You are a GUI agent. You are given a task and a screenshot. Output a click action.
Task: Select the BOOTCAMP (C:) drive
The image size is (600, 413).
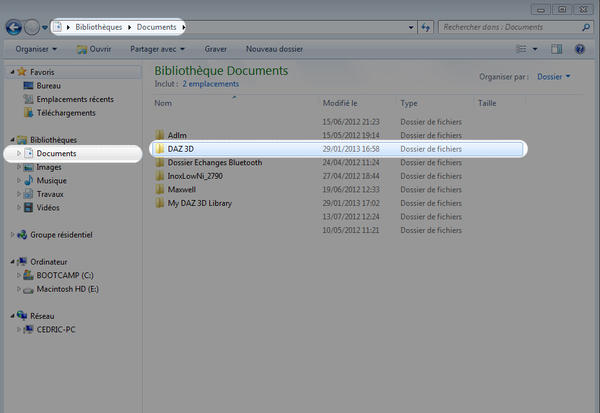pyautogui.click(x=65, y=276)
